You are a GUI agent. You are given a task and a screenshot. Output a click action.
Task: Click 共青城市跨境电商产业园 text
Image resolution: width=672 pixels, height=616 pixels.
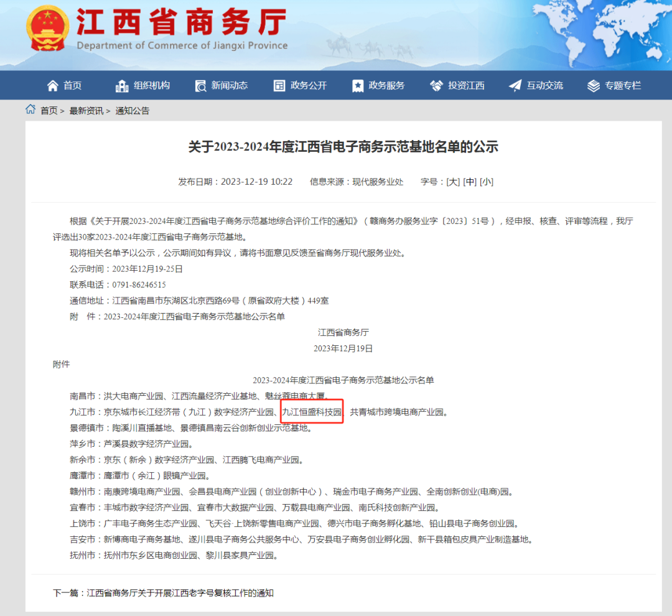[397, 412]
